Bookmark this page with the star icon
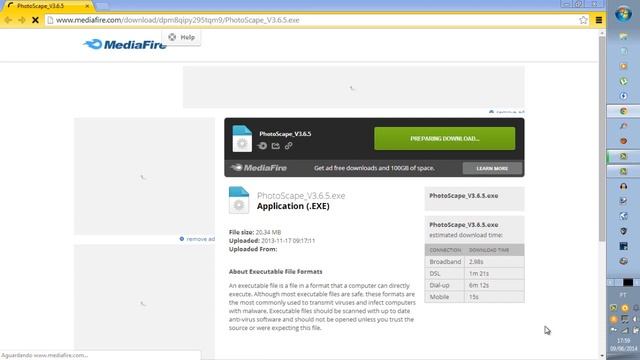The height and width of the screenshot is (360, 640). (583, 20)
